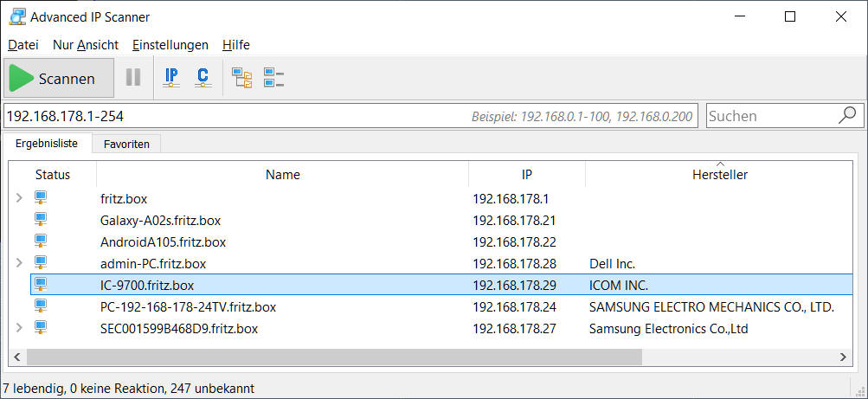Click the SAMSUNG ELECTRO MECHANICS manufacturer cell
The width and height of the screenshot is (868, 399).
pyautogui.click(x=711, y=306)
